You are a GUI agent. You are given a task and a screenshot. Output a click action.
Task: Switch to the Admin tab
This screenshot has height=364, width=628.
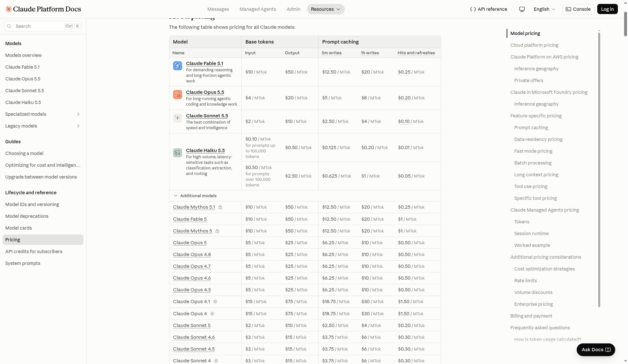coord(293,9)
